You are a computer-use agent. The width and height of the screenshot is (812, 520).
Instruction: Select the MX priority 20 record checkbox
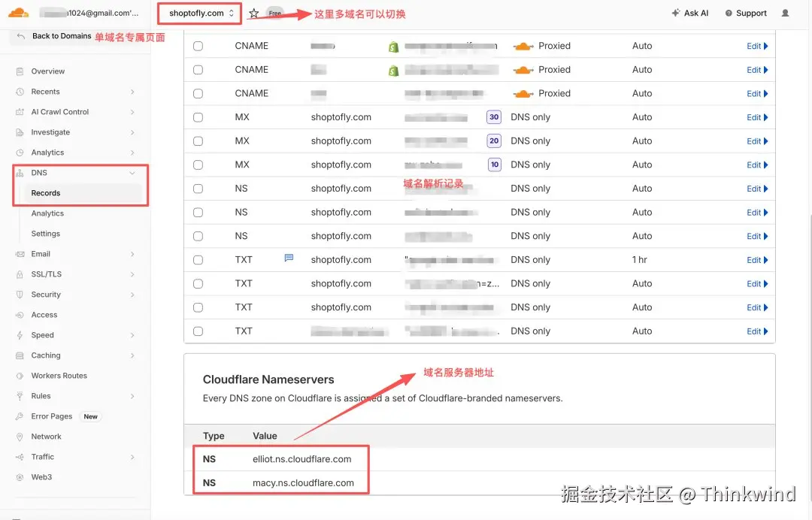198,141
